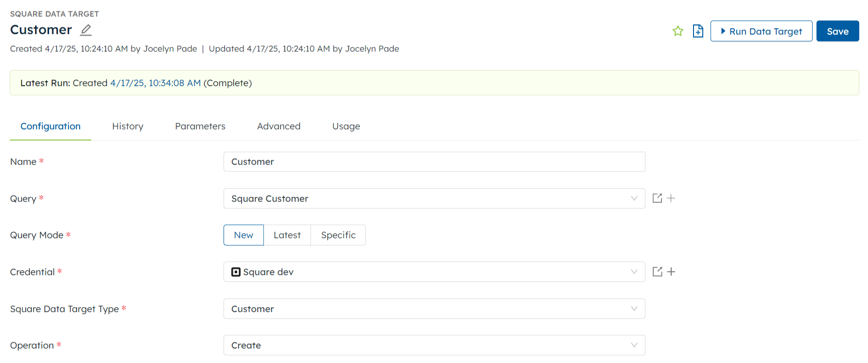Switch to the History tab
Image resolution: width=868 pixels, height=363 pixels.
127,126
